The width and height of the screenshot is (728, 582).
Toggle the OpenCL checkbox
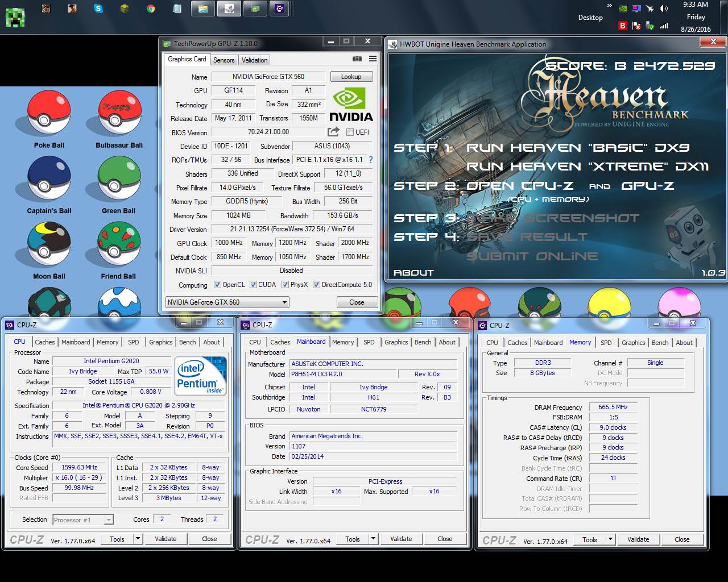[217, 285]
